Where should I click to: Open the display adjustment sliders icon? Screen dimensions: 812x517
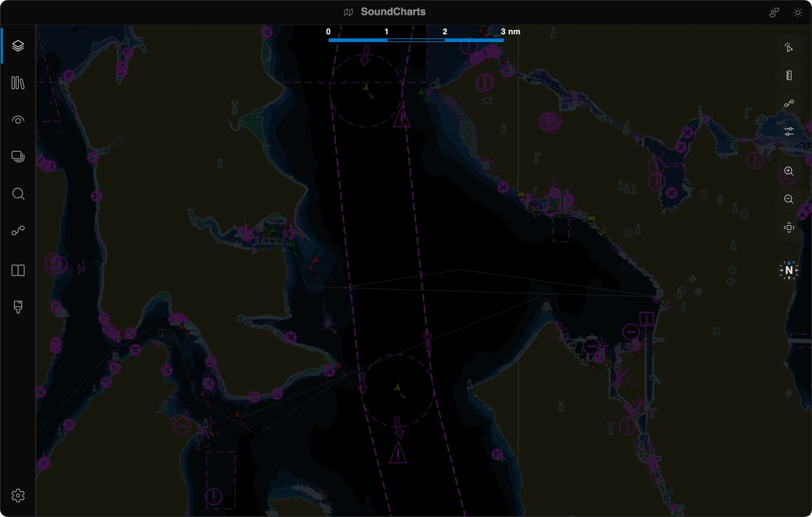coord(789,131)
